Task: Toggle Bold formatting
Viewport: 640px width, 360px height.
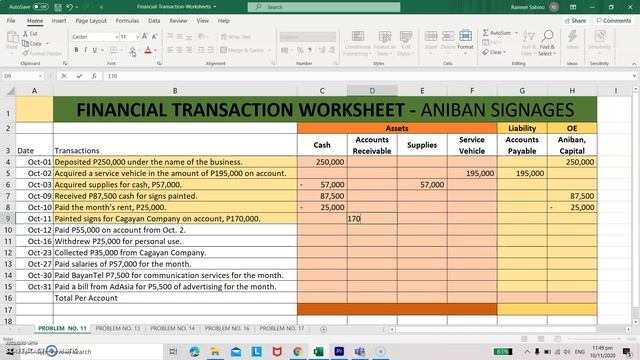Action: (x=76, y=50)
